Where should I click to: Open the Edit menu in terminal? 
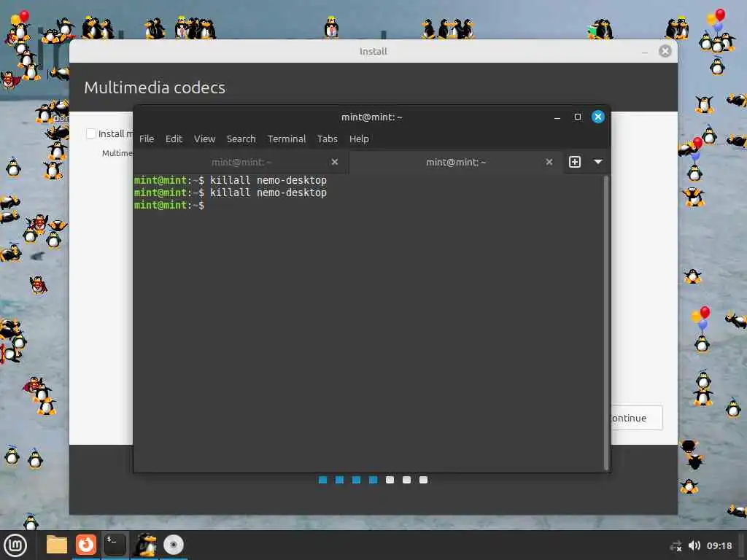(174, 139)
